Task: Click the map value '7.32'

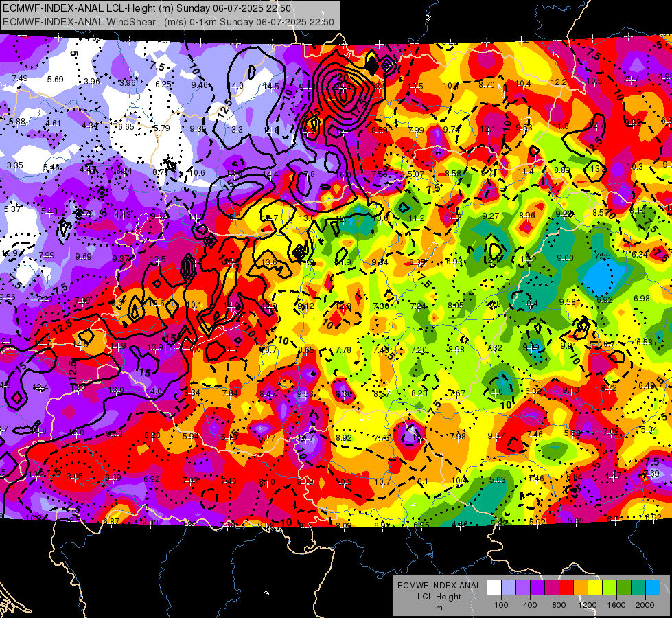Action: coord(495,348)
